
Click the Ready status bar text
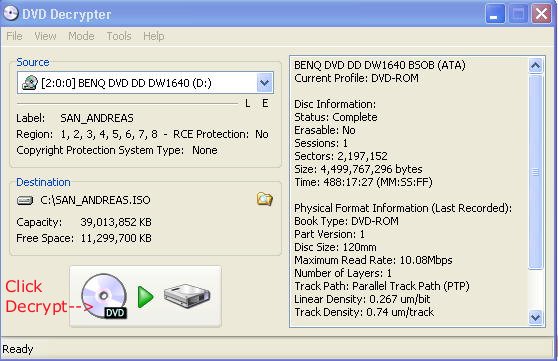(x=18, y=349)
